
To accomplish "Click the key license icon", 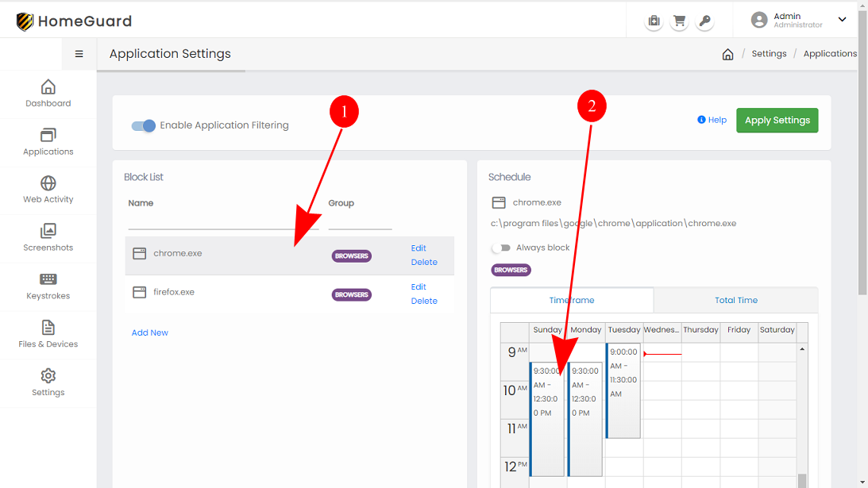I will pyautogui.click(x=704, y=21).
